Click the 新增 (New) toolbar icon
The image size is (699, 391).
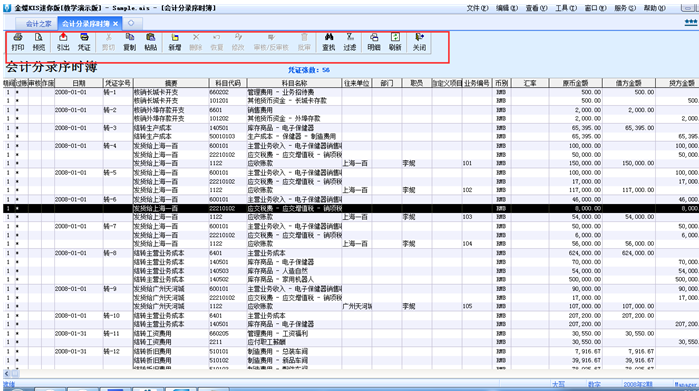click(x=175, y=42)
